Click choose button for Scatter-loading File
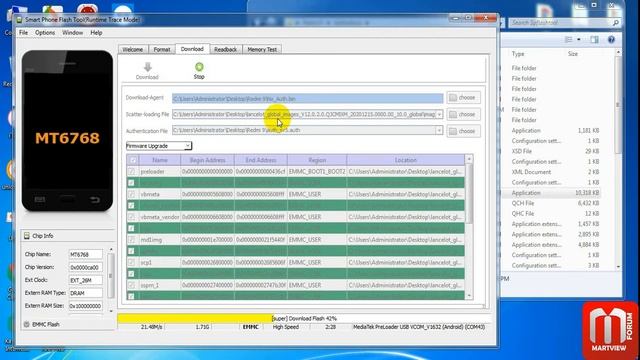The image size is (640, 360). (x=463, y=115)
